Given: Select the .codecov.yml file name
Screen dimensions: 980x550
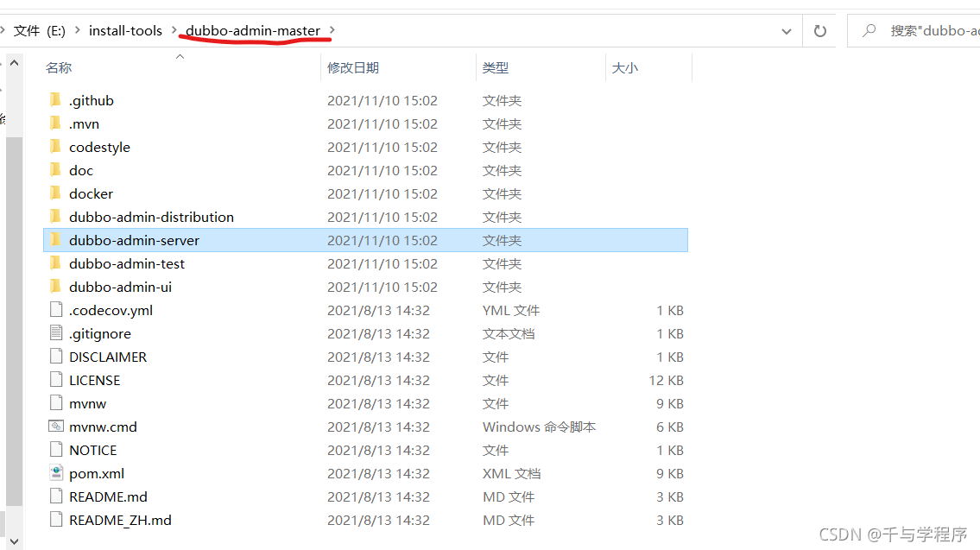Looking at the screenshot, I should (x=111, y=311).
